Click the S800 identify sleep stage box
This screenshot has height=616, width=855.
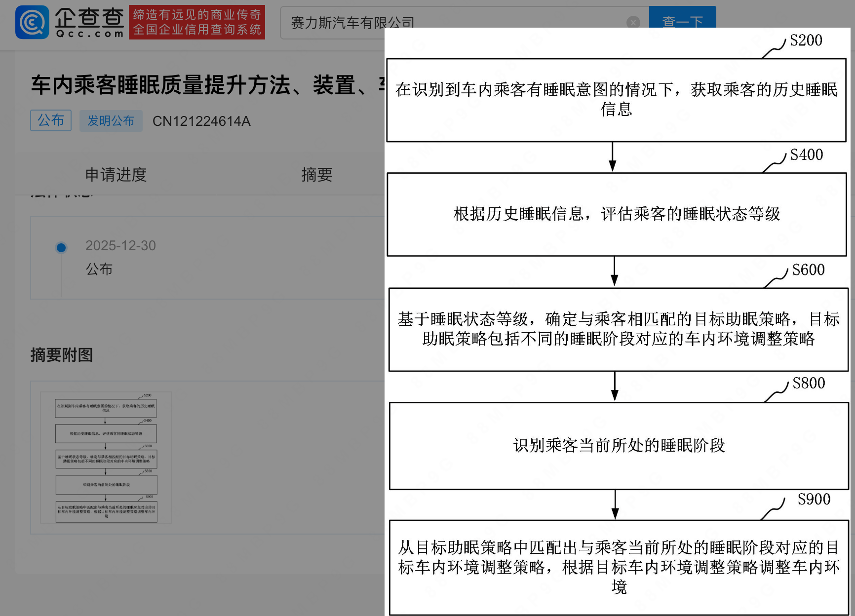(x=619, y=446)
